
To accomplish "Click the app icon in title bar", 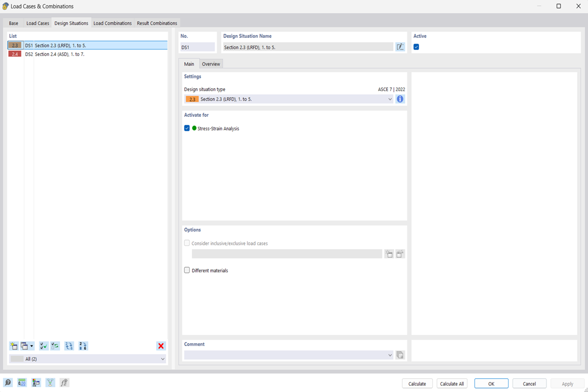I will coord(5,6).
